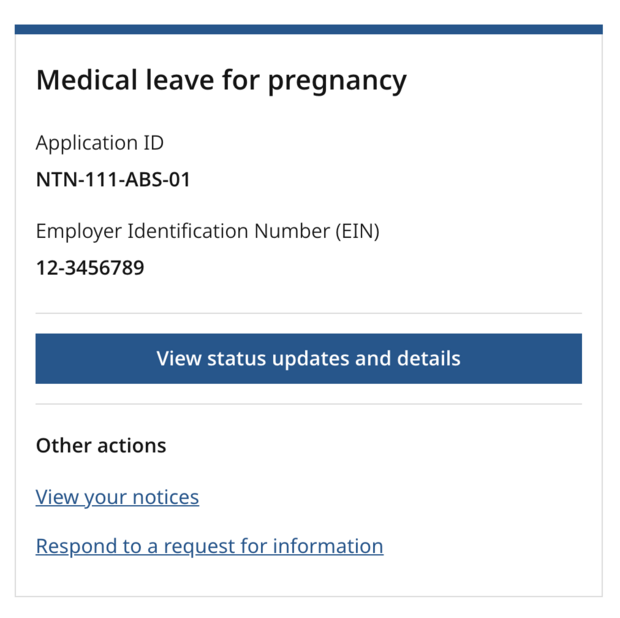
Task: Click the divider line above the blue button
Action: 308,313
